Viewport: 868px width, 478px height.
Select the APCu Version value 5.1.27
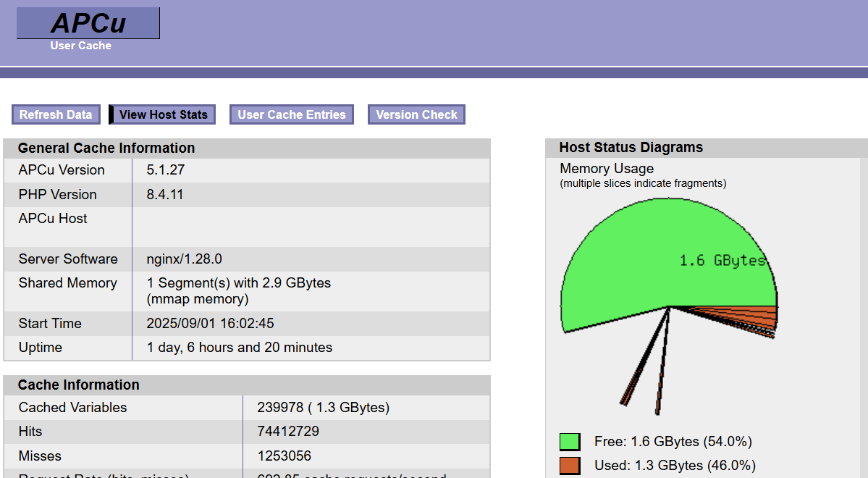coord(166,170)
